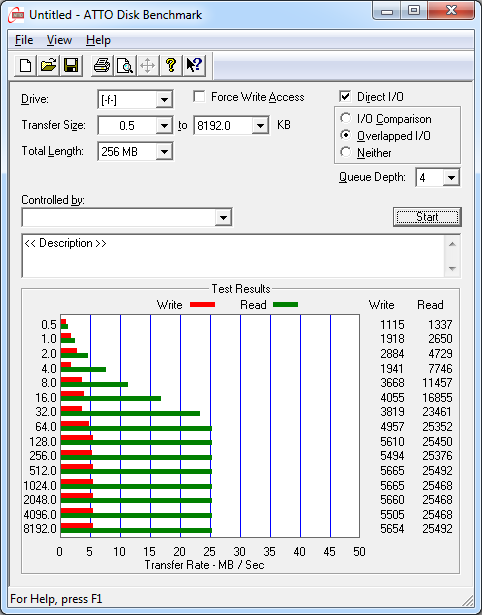
Task: Click the green Read legend swatch
Action: coord(286,304)
